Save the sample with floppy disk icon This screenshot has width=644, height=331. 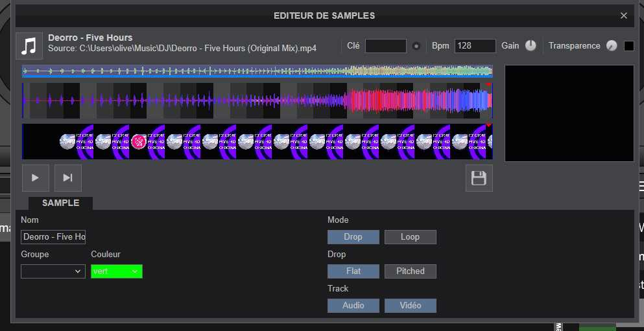(x=479, y=178)
